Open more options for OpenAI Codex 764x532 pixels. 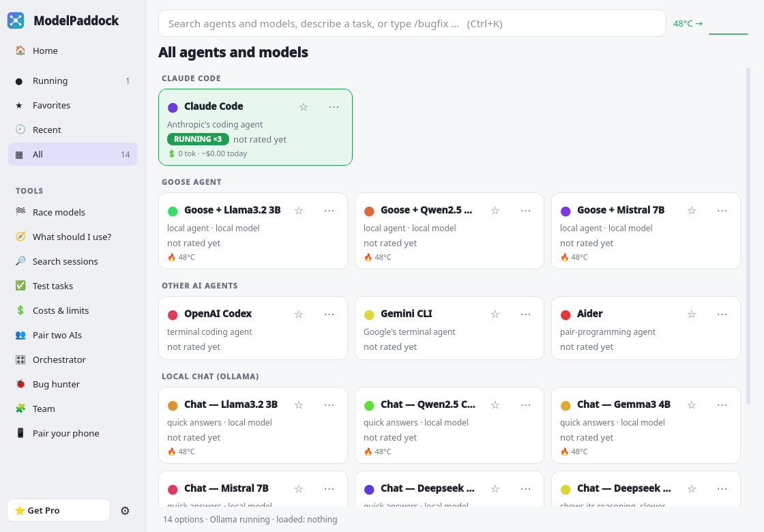tap(329, 314)
